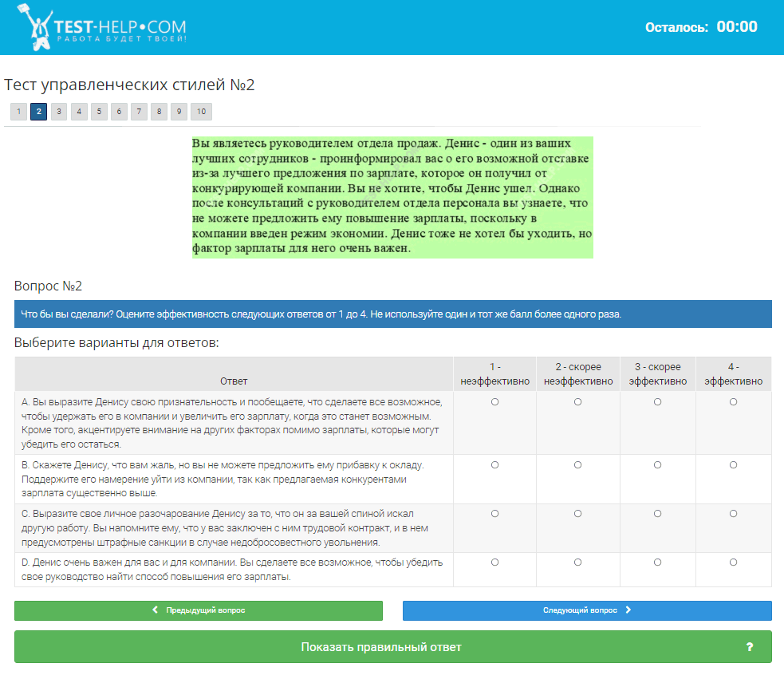Rate answer D as 3 - скорее эффективно

[x=657, y=563]
